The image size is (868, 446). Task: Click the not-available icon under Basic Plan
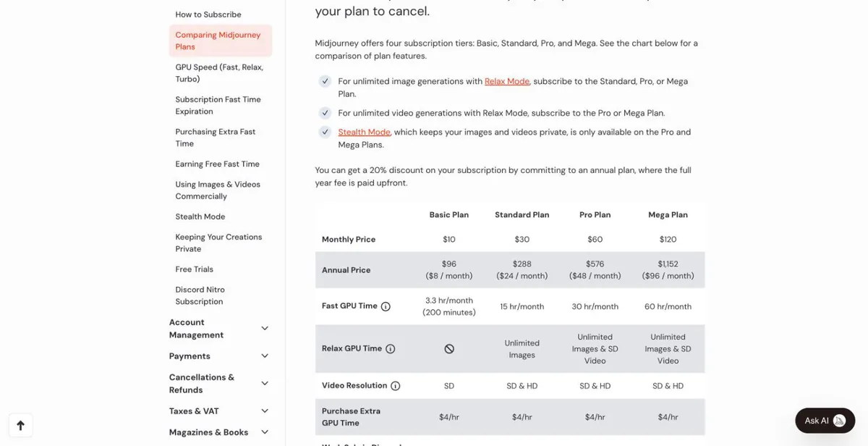[449, 349]
